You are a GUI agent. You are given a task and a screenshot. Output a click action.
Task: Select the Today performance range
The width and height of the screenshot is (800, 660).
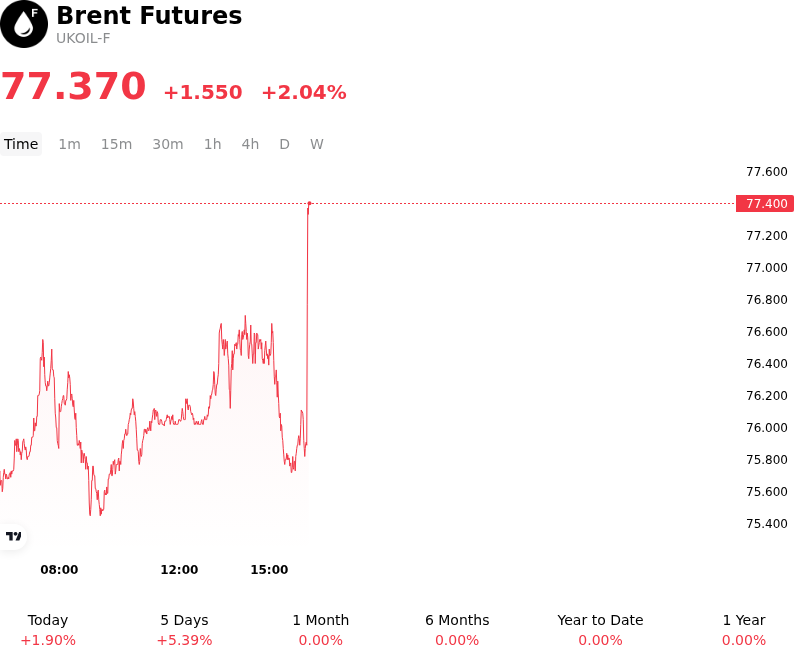point(47,630)
